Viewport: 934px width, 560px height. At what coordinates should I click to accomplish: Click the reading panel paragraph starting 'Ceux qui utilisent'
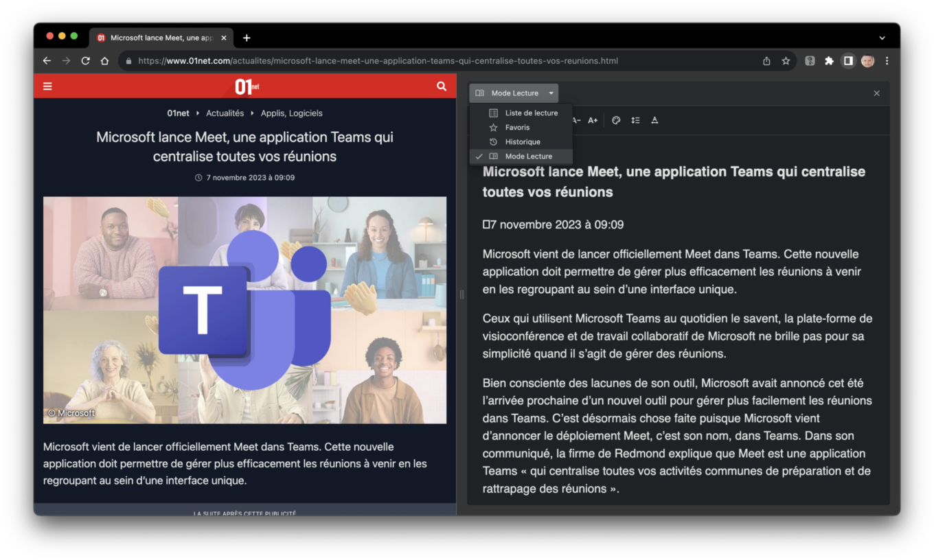click(678, 336)
